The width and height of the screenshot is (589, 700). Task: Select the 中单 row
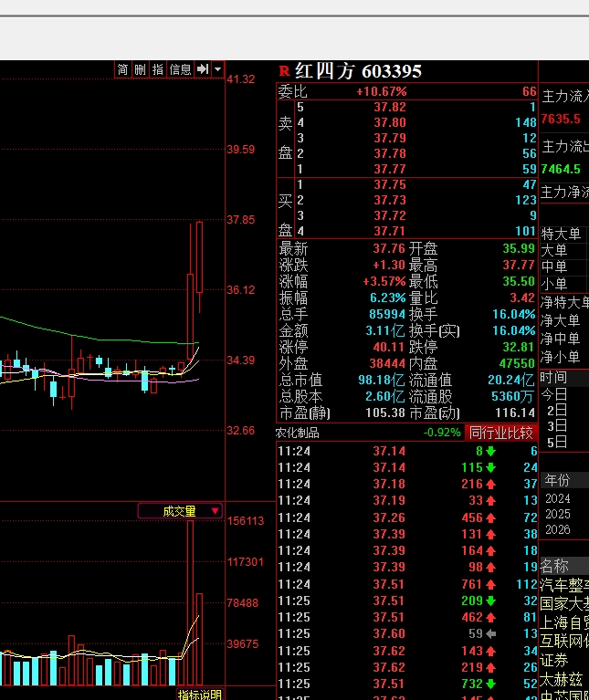(564, 267)
